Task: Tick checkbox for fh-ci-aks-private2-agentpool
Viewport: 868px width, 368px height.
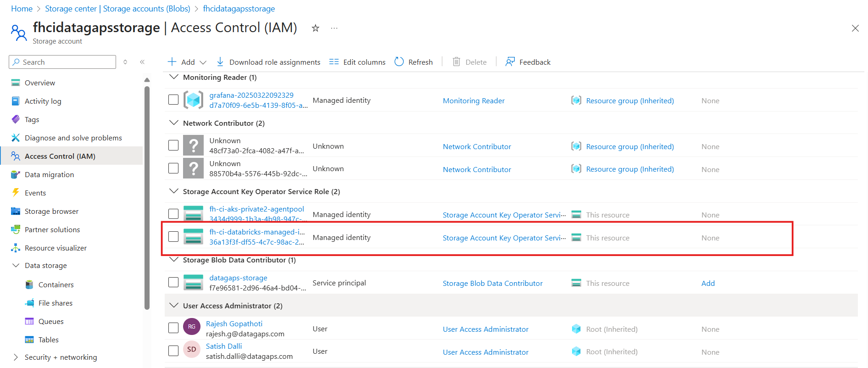Action: (x=173, y=214)
